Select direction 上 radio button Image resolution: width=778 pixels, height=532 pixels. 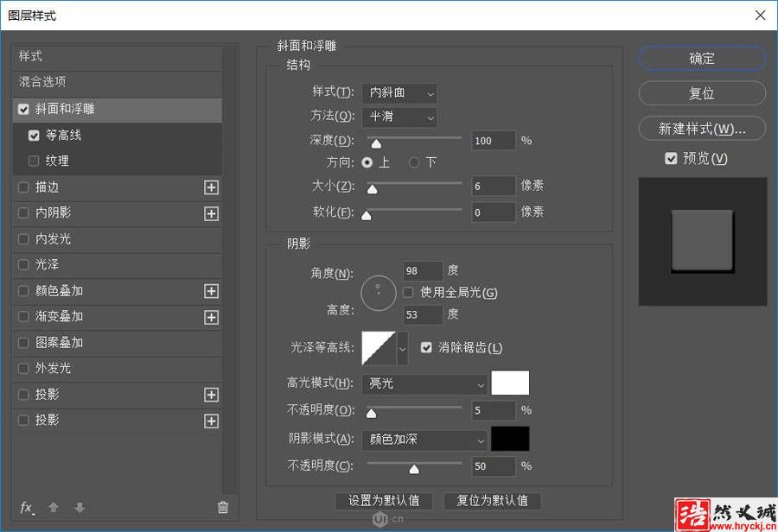tap(367, 162)
